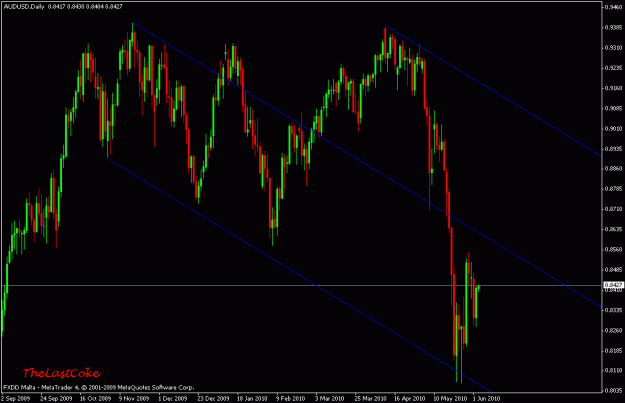The height and width of the screenshot is (403, 625).
Task: Click the 0.8560 price scale label
Action: [x=614, y=250]
